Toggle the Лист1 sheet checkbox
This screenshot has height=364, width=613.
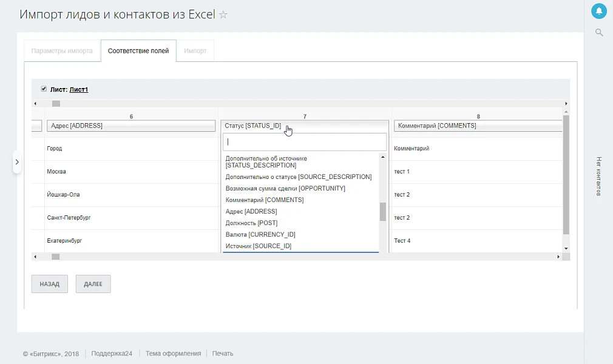pos(44,89)
